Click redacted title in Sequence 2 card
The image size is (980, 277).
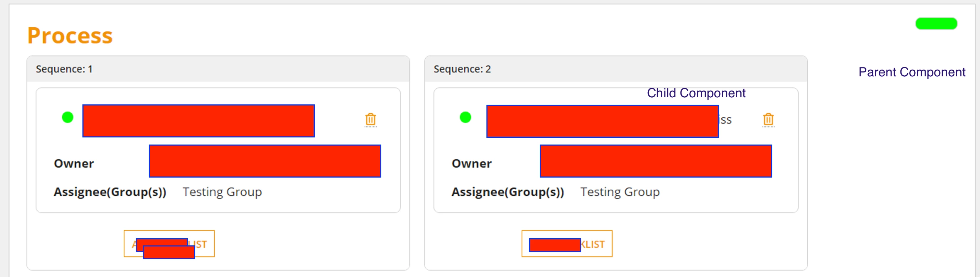pos(602,121)
